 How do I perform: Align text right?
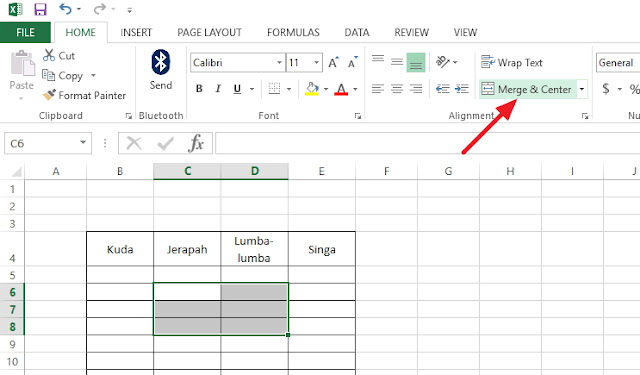[416, 89]
